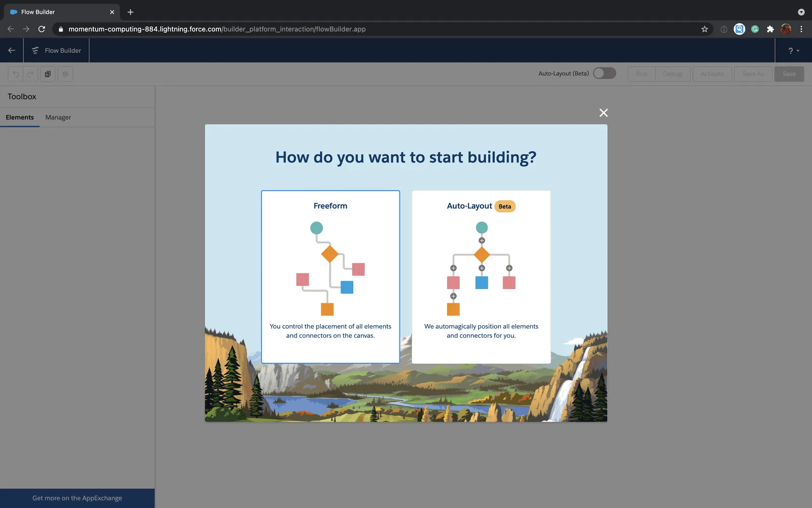Choose the Auto-Layout Beta card
The width and height of the screenshot is (812, 508).
[481, 277]
